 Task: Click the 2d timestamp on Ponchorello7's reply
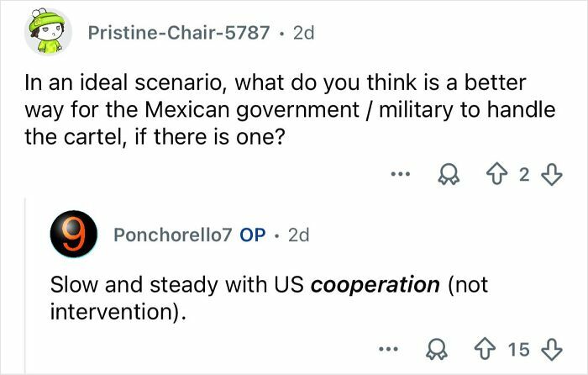(x=298, y=235)
